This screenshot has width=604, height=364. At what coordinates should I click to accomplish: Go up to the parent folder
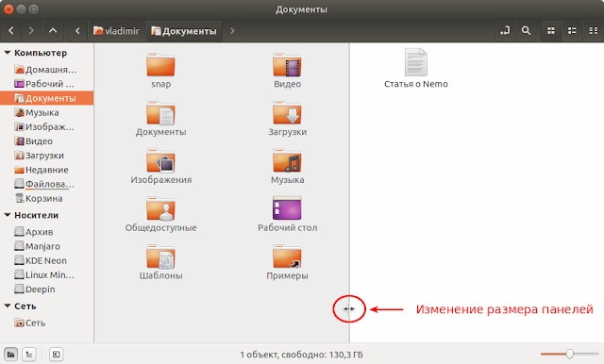[53, 31]
